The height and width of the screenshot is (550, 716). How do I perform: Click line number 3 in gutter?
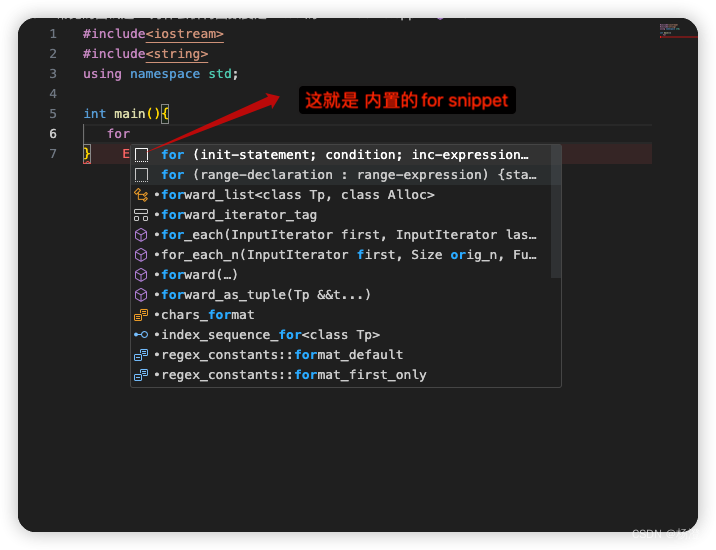53,74
